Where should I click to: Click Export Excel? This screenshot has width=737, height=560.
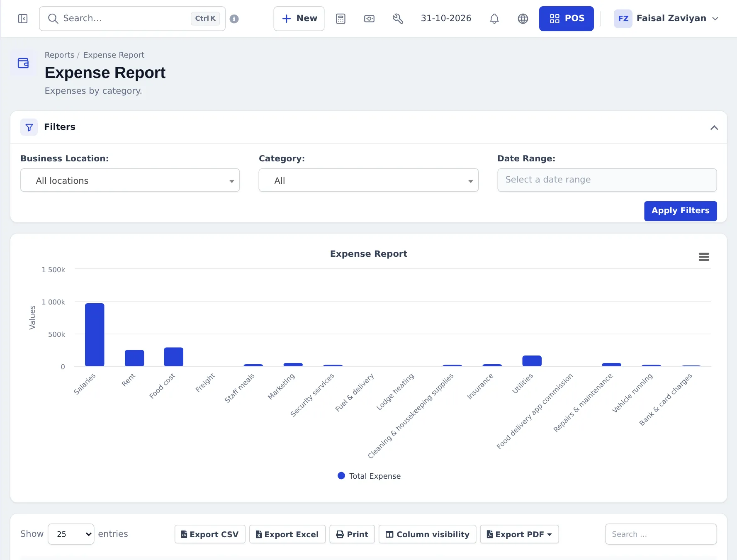click(x=287, y=534)
